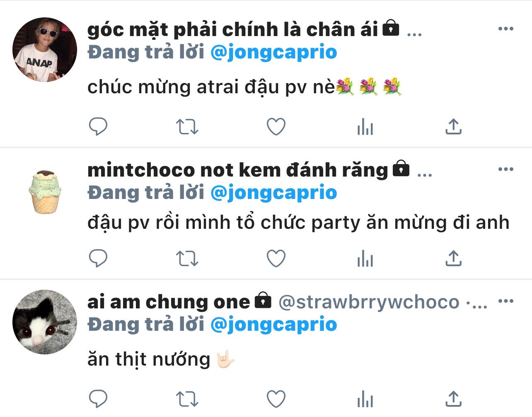Reply to the 'tổ chức party' tweet
This screenshot has height=417, width=532.
click(x=98, y=259)
